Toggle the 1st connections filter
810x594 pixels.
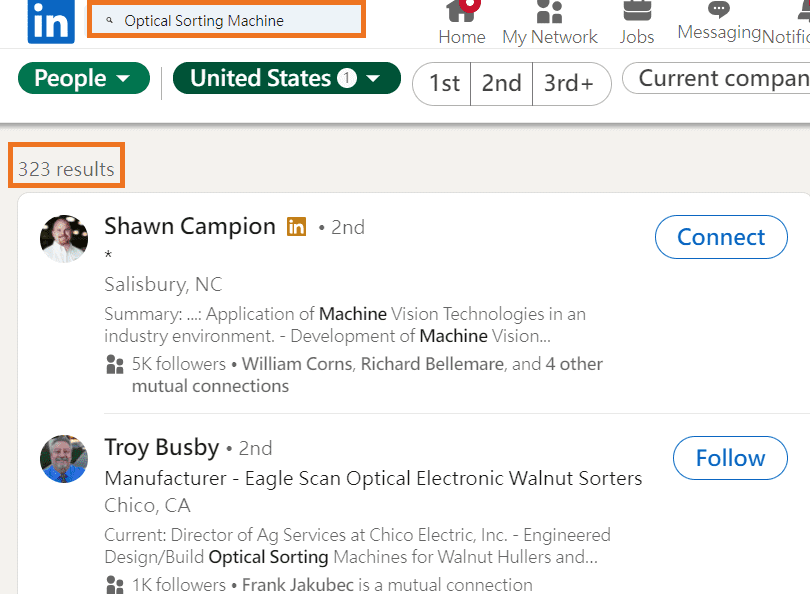[444, 84]
